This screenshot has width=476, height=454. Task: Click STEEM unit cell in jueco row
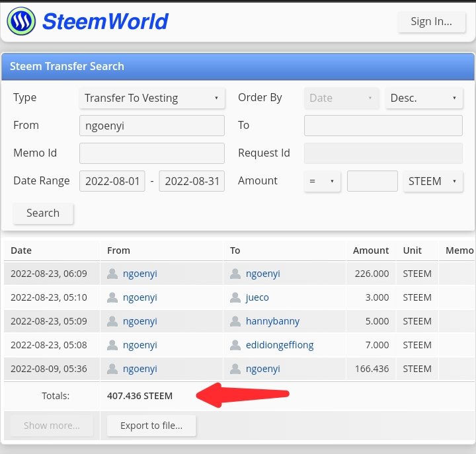click(x=417, y=297)
